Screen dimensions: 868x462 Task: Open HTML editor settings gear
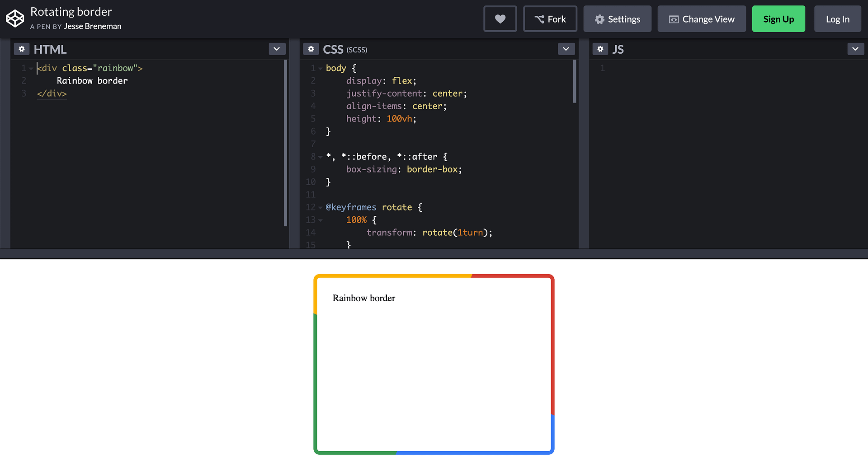coord(22,49)
